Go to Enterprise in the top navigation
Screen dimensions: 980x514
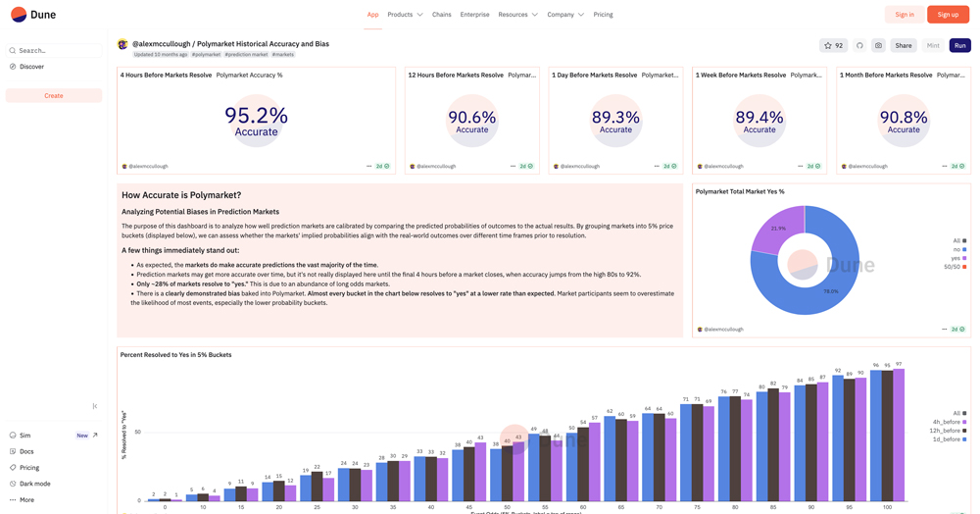[x=474, y=15]
